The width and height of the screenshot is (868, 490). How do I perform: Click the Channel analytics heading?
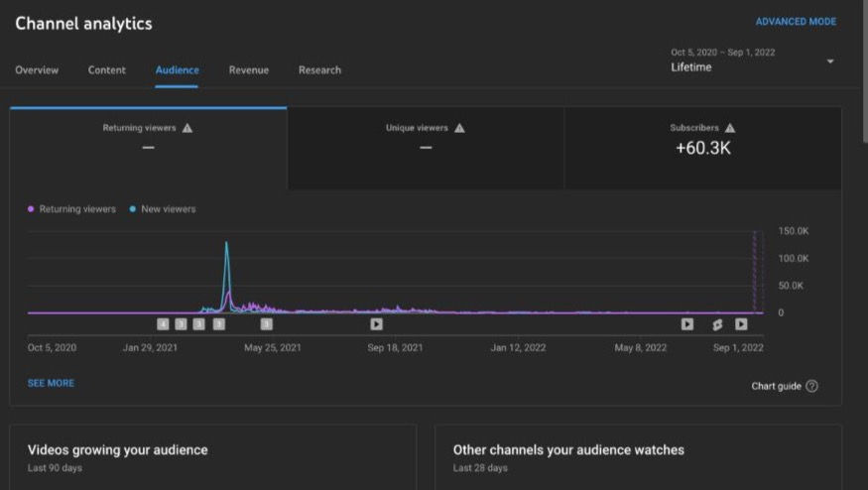coord(83,24)
